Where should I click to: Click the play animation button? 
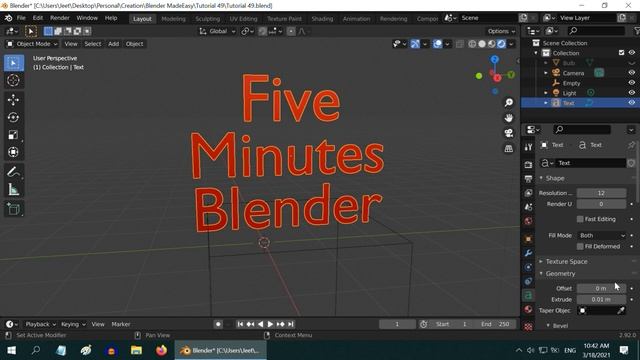coord(270,324)
